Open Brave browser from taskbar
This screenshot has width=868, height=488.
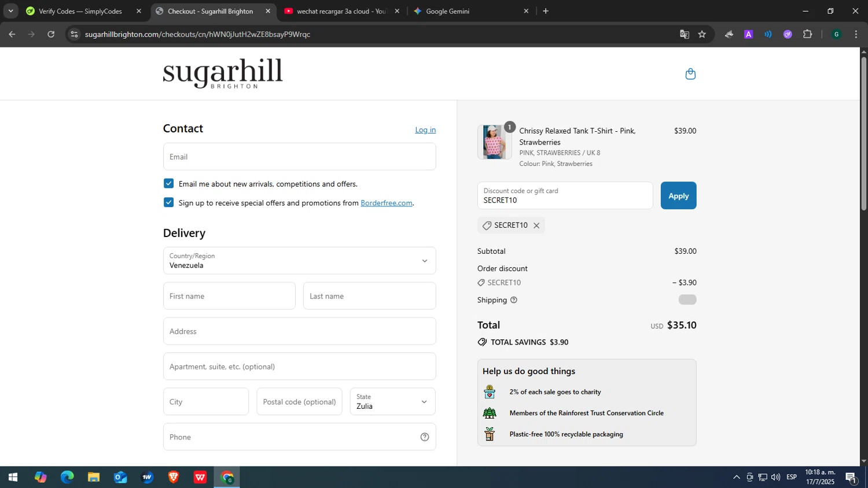click(x=174, y=477)
